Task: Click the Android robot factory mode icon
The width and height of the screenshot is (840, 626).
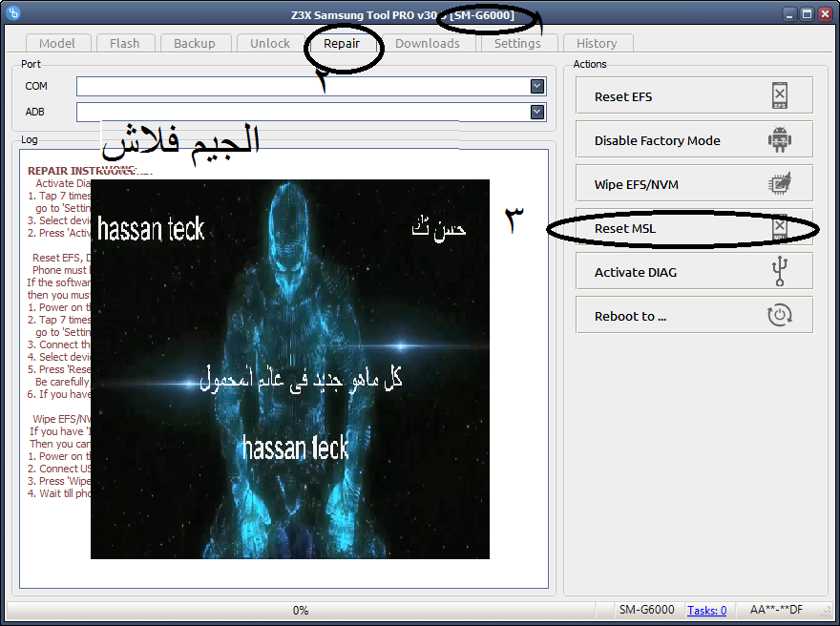Action: click(x=780, y=139)
